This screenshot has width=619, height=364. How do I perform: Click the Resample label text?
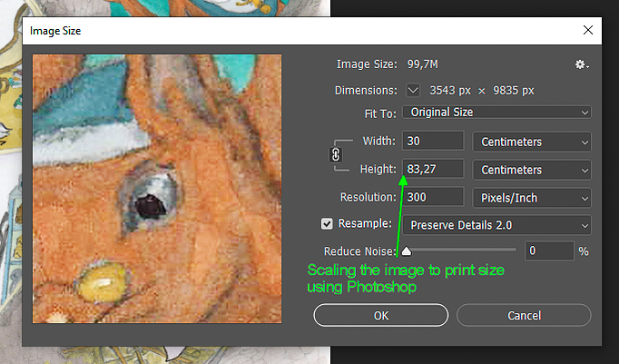point(365,223)
